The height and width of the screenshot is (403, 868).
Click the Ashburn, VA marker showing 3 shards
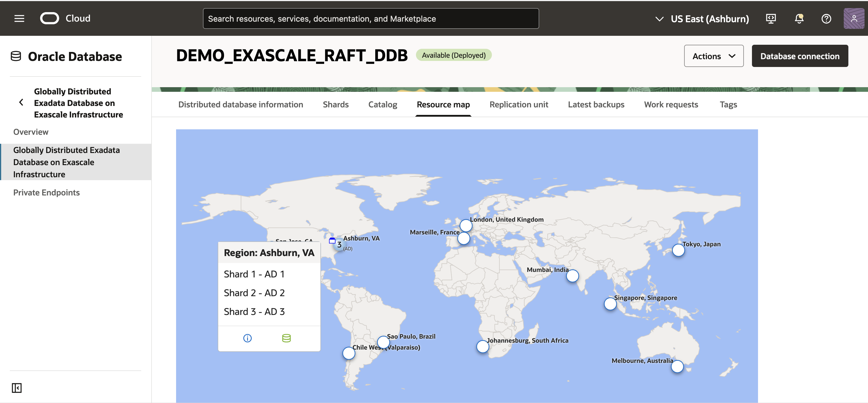339,244
